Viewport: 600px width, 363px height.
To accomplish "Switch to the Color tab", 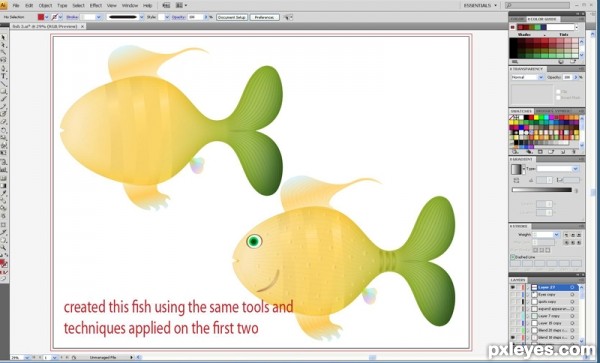I will coord(517,19).
